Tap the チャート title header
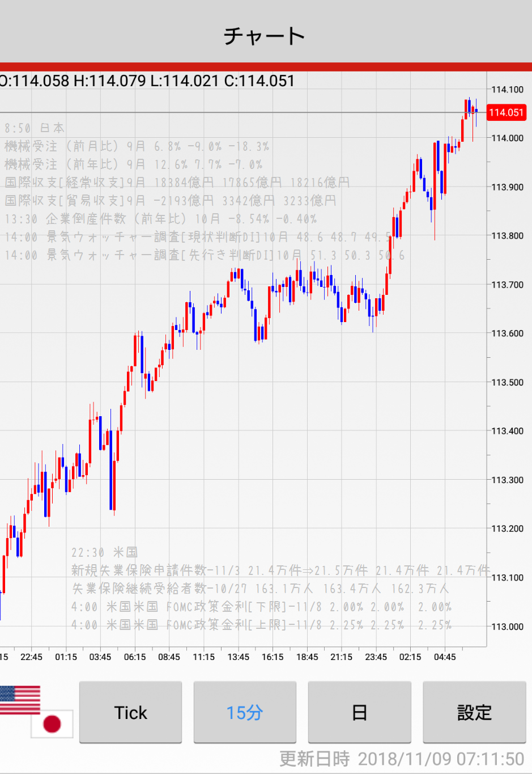The image size is (532, 774). pos(265,36)
